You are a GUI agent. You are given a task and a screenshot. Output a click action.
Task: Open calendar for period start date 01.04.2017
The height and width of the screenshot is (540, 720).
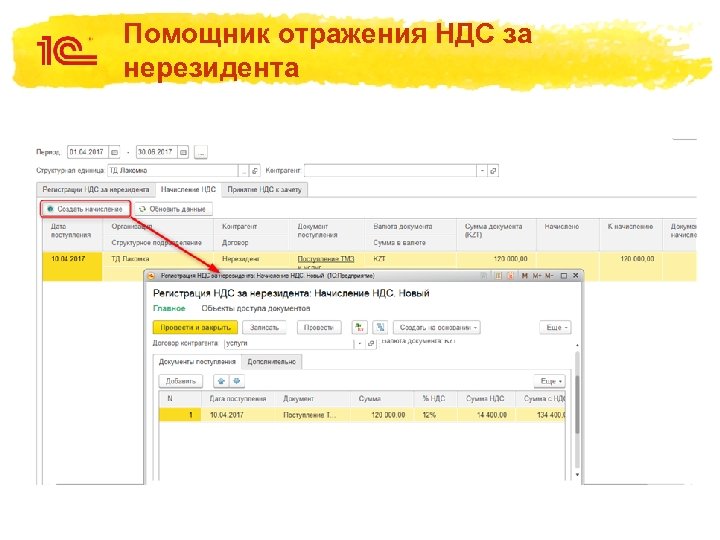[x=114, y=152]
